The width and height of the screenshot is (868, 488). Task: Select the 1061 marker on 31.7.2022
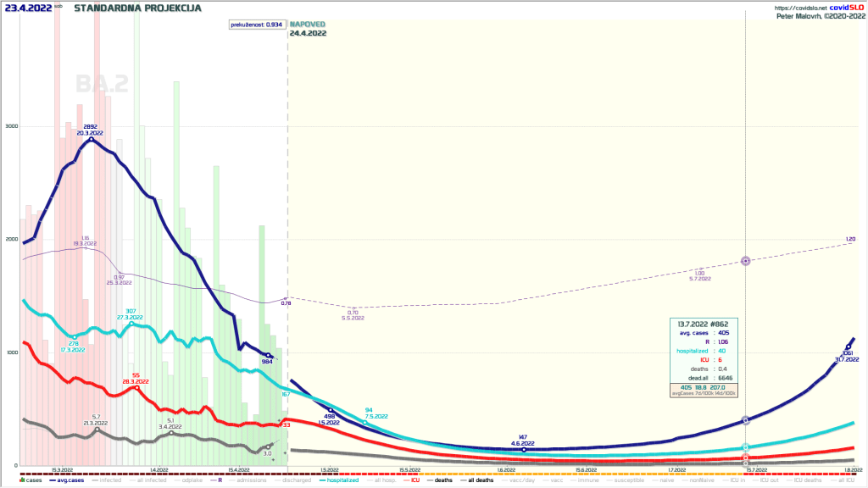coord(848,347)
